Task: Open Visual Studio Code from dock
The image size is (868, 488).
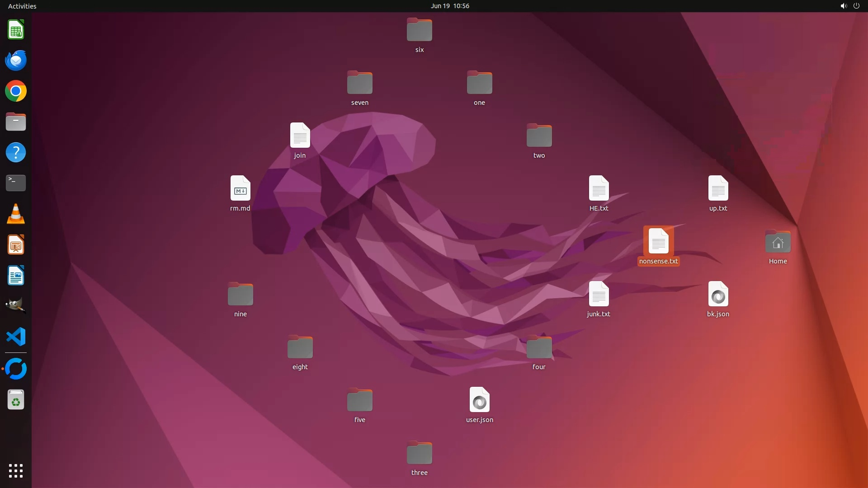Action: 16,337
